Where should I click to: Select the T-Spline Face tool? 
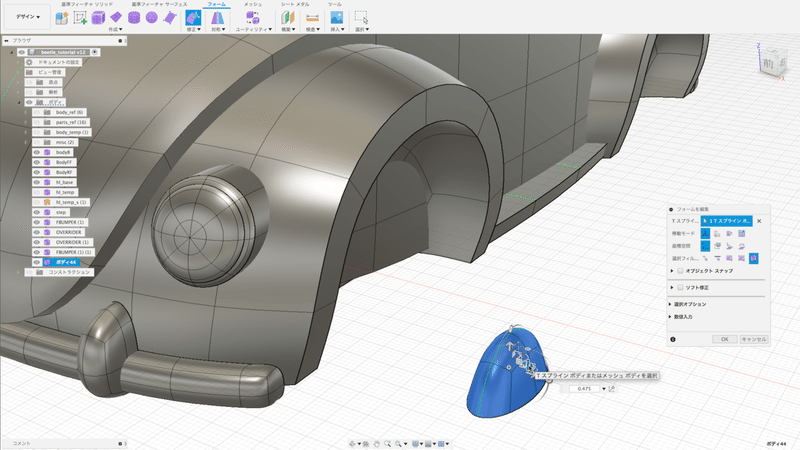(x=169, y=18)
